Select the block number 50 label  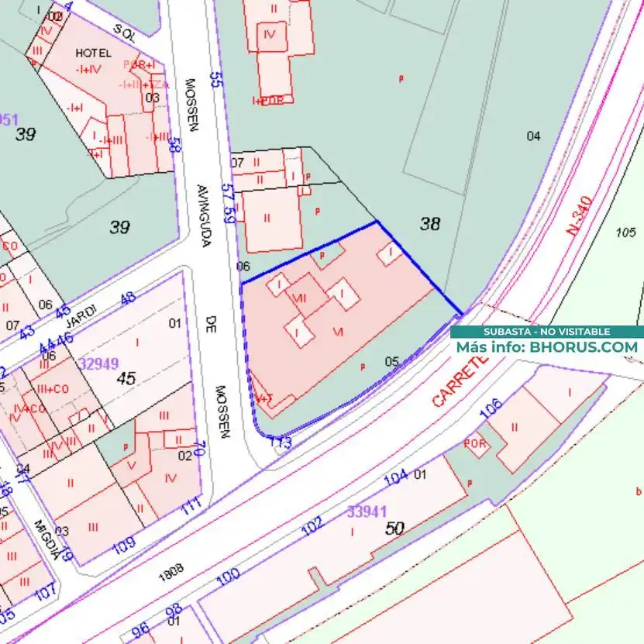(x=394, y=529)
